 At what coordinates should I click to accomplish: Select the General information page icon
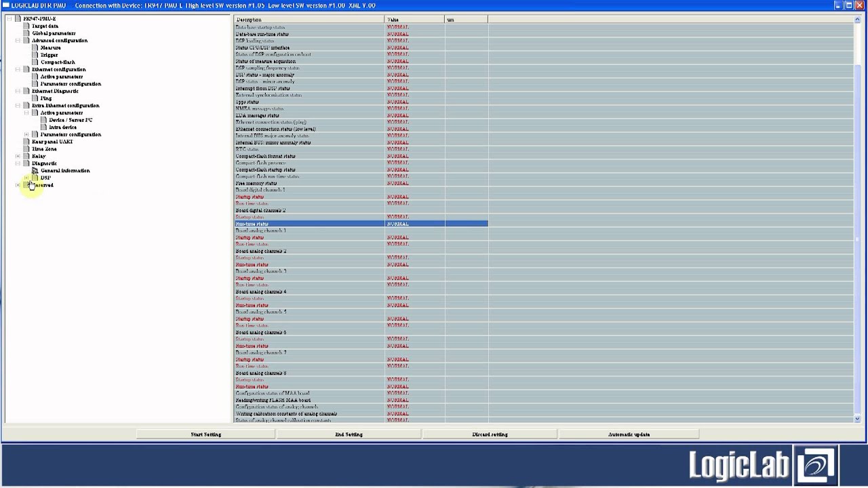coord(35,171)
